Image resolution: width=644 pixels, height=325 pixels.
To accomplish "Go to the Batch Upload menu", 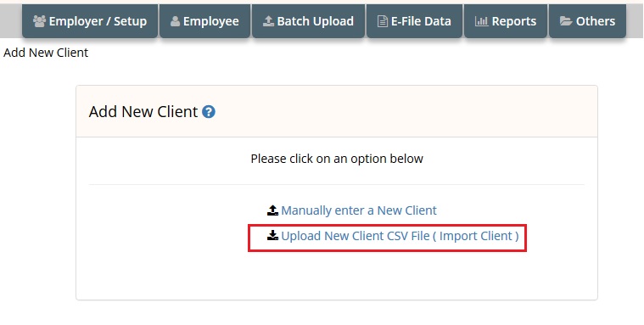I will pos(309,21).
